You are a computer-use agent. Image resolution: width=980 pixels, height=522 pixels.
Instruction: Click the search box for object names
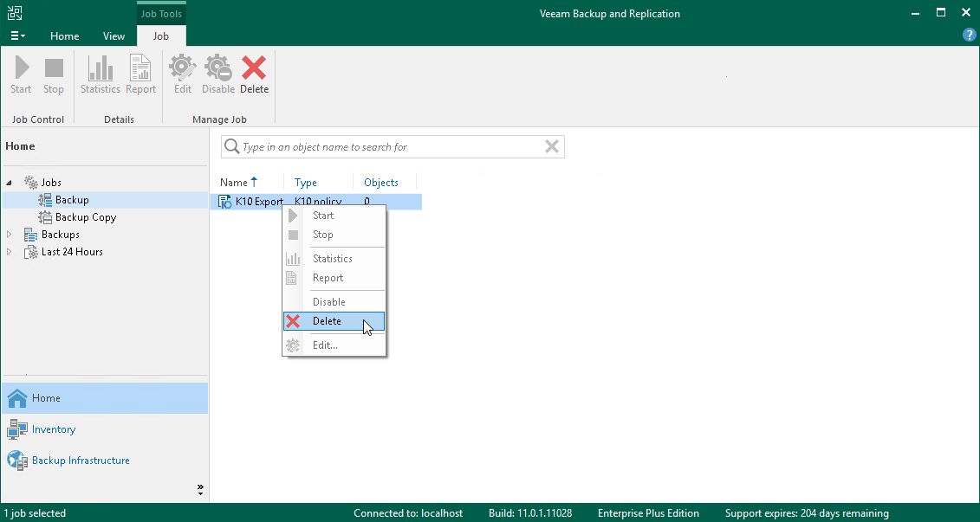coord(393,147)
